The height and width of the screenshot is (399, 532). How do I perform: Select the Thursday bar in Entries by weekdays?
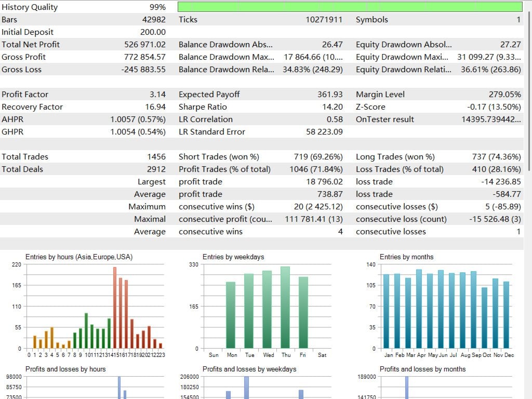(285, 307)
